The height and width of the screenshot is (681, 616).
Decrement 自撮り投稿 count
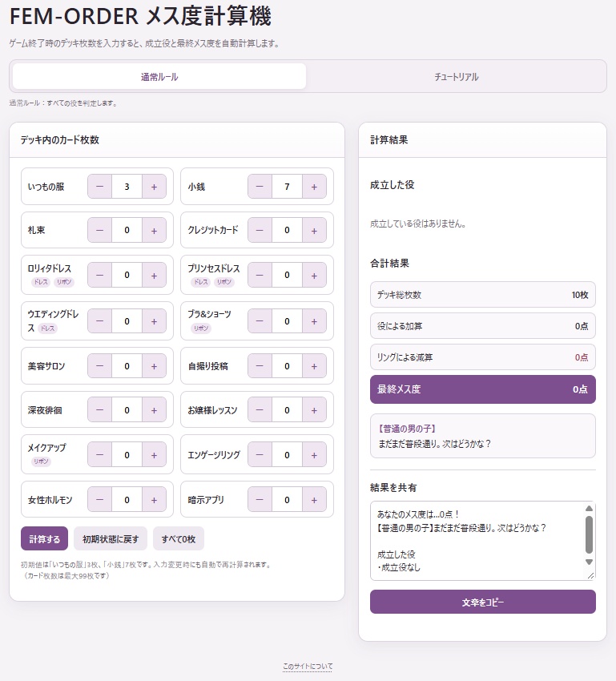[260, 366]
